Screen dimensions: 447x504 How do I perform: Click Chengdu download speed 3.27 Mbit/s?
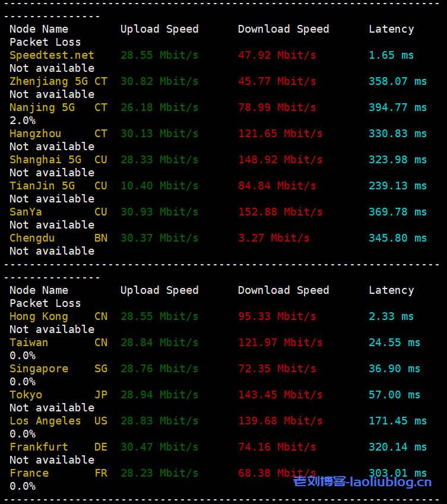point(274,238)
